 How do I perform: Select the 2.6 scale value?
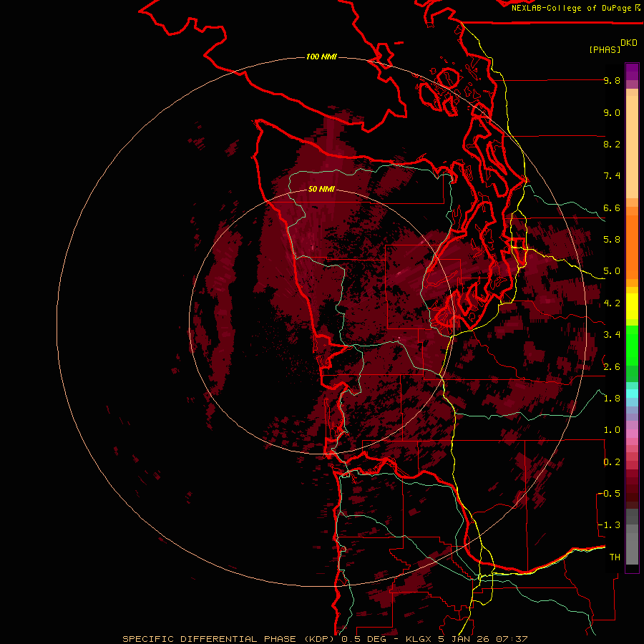tap(612, 367)
